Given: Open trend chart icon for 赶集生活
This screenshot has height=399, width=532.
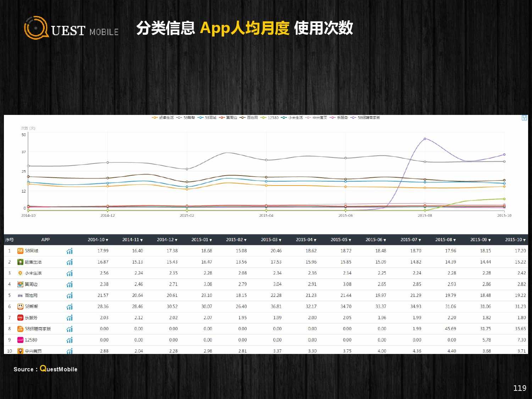Looking at the screenshot, I should (x=70, y=262).
